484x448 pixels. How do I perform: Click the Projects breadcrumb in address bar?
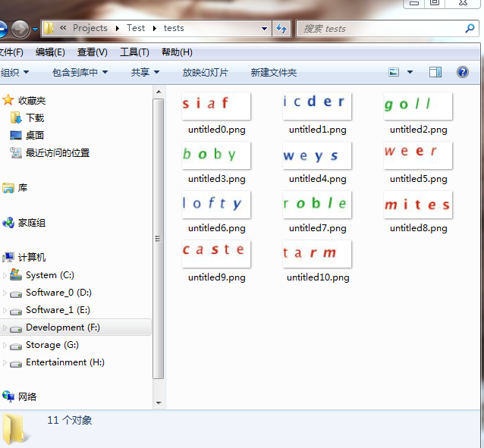coord(90,28)
